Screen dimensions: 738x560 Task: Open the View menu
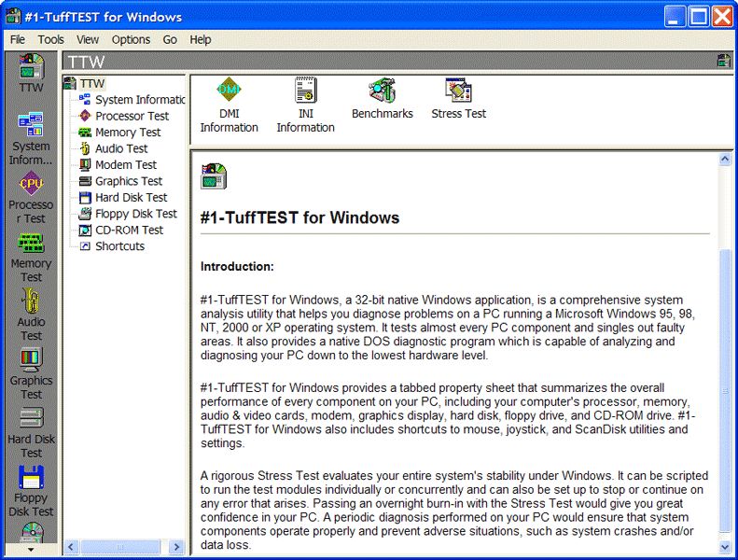[88, 39]
